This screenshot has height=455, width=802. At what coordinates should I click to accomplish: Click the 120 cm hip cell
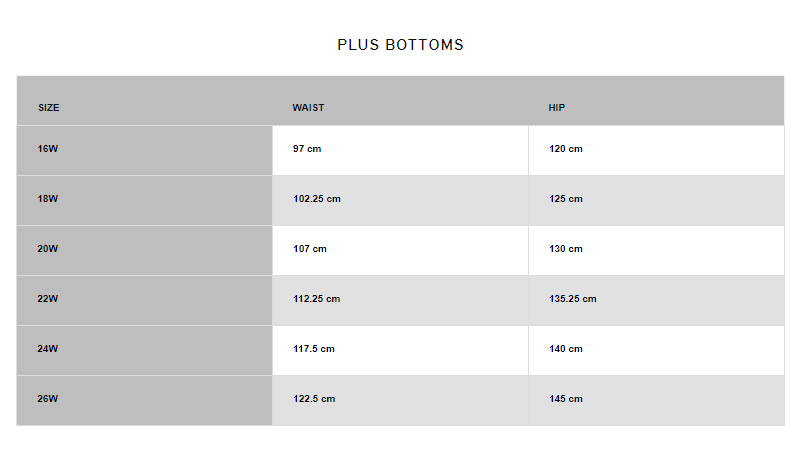coord(566,149)
